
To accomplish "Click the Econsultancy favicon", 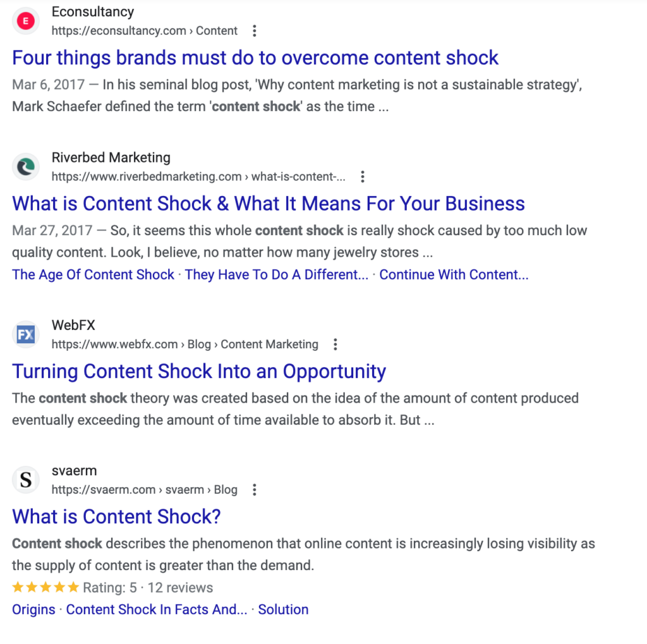I will 25,20.
